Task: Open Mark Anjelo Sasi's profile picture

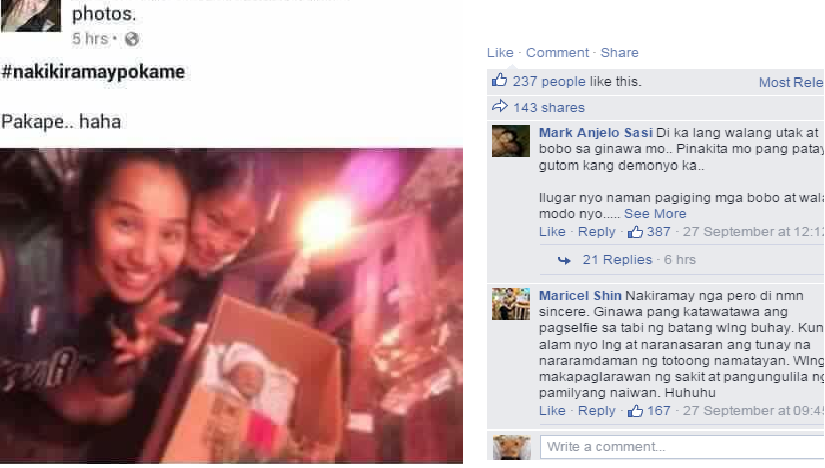Action: pos(511,141)
